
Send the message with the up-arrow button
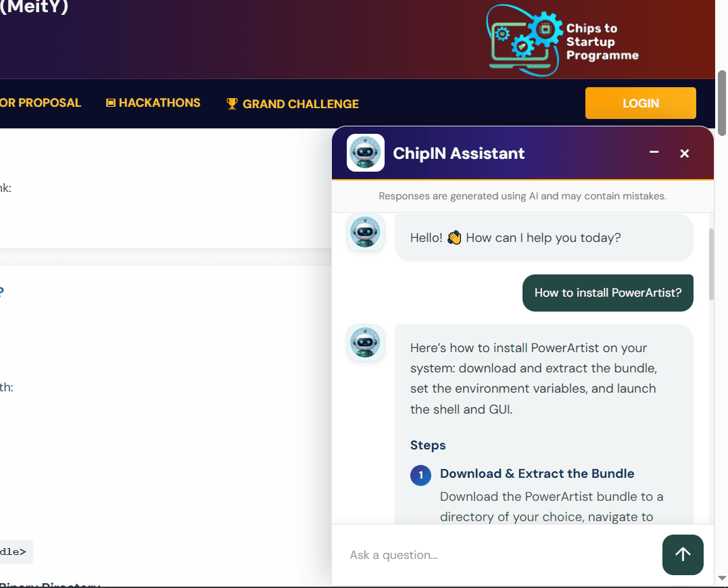[x=683, y=555]
